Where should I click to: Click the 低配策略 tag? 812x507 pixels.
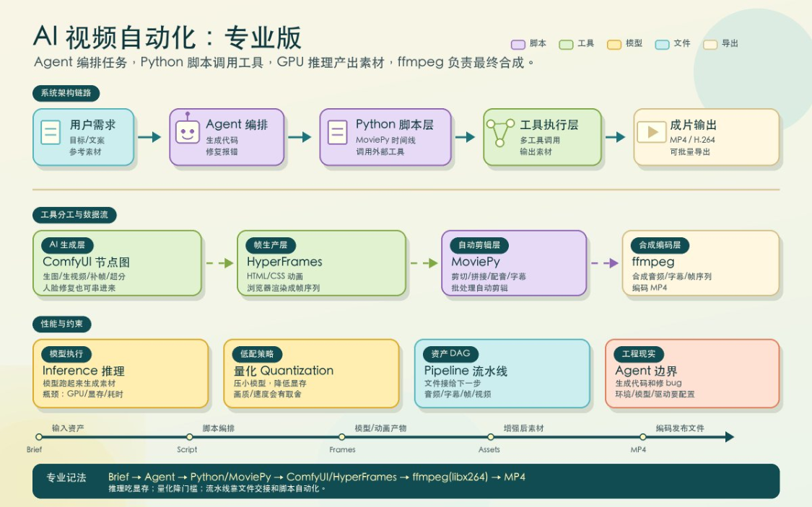pos(257,354)
